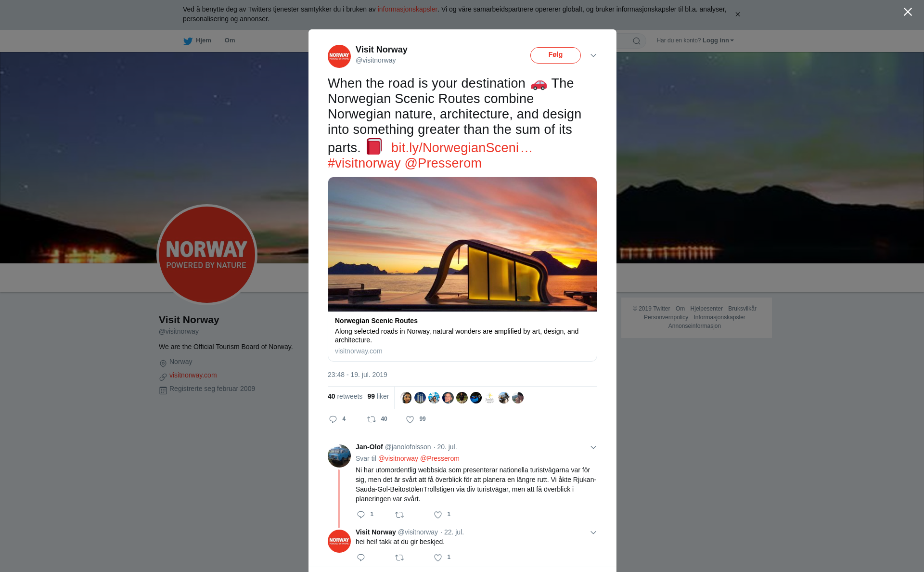Image resolution: width=924 pixels, height=572 pixels.
Task: Like Jan-Olof's reply tweet
Action: [x=438, y=515]
